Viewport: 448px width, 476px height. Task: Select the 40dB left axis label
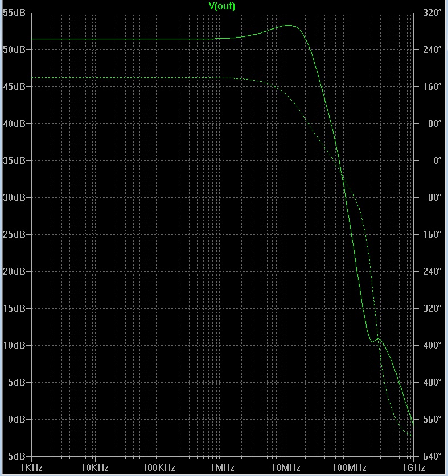click(14, 123)
